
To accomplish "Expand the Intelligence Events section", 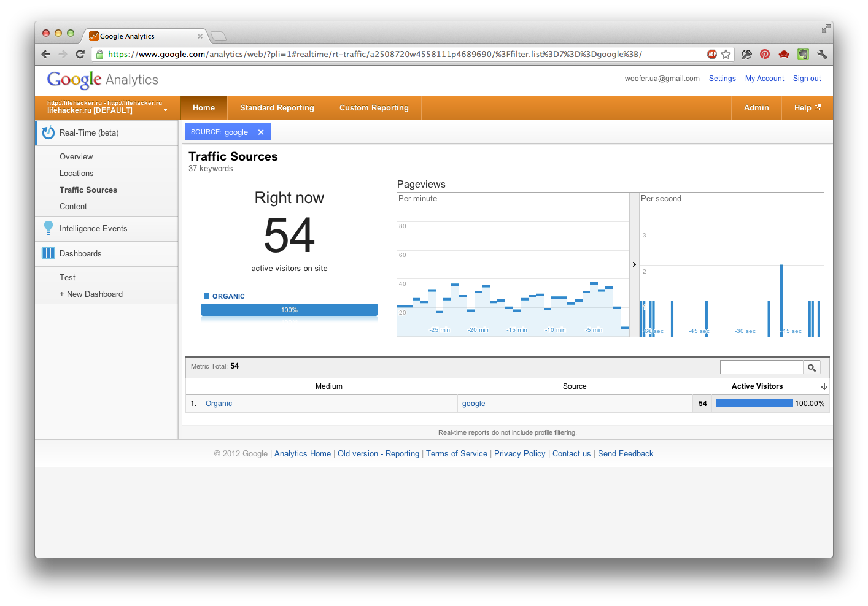I will point(93,229).
